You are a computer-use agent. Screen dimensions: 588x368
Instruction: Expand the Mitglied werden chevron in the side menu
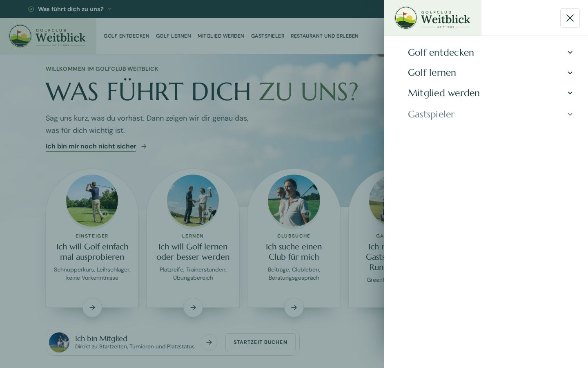tap(570, 93)
